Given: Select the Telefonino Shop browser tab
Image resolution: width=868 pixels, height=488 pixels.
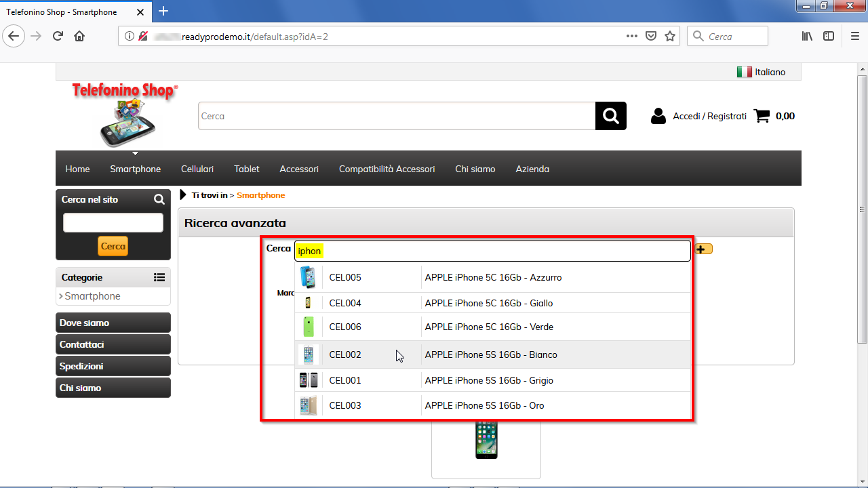Looking at the screenshot, I should click(77, 12).
